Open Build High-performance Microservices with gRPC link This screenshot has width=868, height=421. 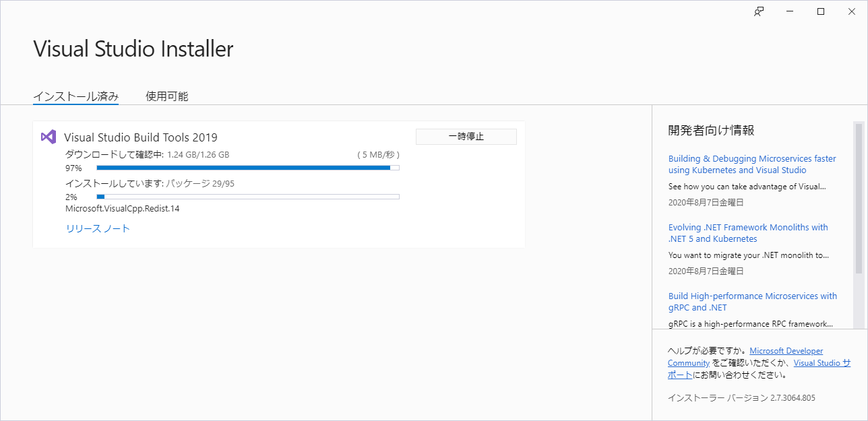click(x=753, y=302)
